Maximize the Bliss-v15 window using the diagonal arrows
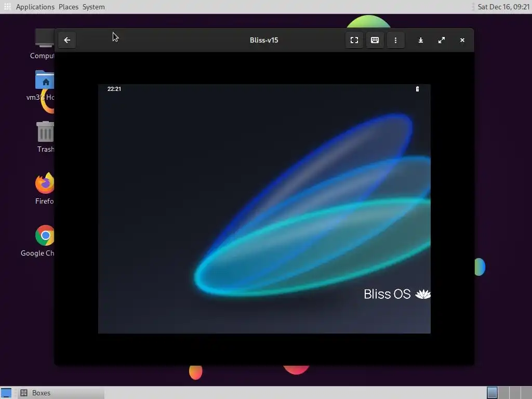This screenshot has width=532, height=399. [441, 40]
